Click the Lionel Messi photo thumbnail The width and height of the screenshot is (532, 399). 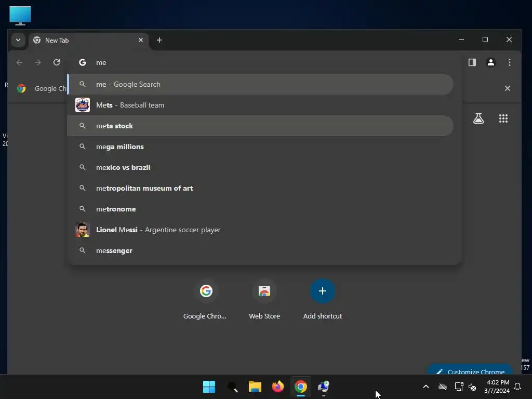click(x=83, y=230)
